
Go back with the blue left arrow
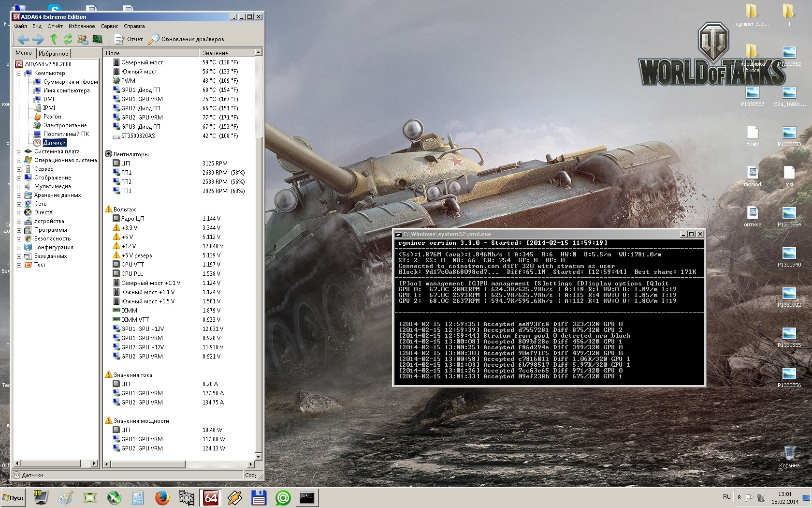pyautogui.click(x=23, y=39)
